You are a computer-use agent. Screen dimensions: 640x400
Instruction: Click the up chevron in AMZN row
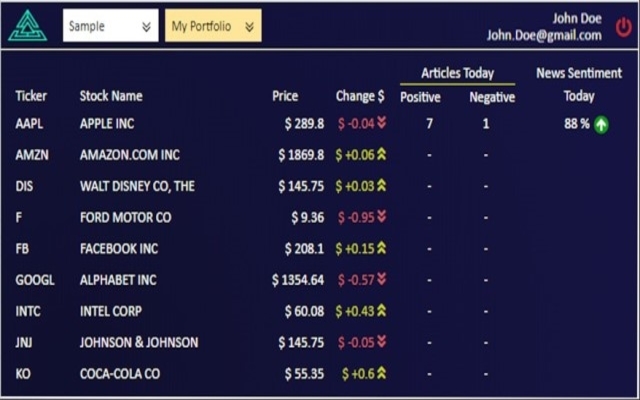382,154
